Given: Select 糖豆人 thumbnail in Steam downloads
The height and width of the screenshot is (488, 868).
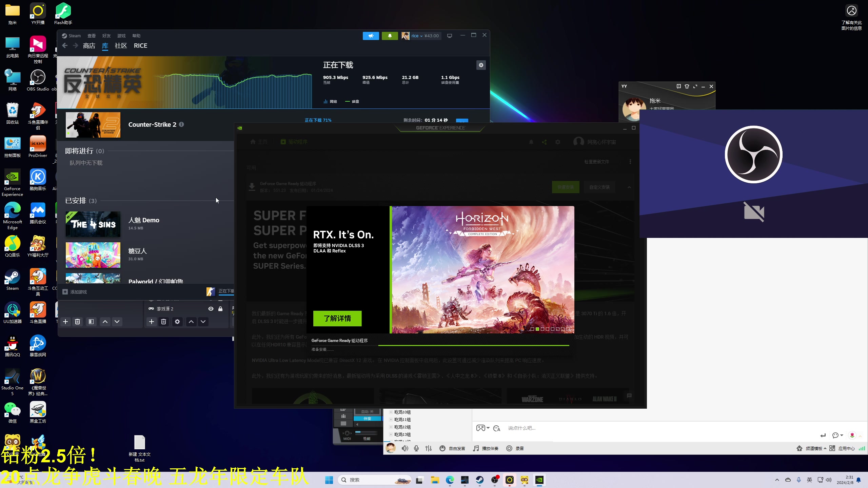Looking at the screenshot, I should click(x=93, y=255).
